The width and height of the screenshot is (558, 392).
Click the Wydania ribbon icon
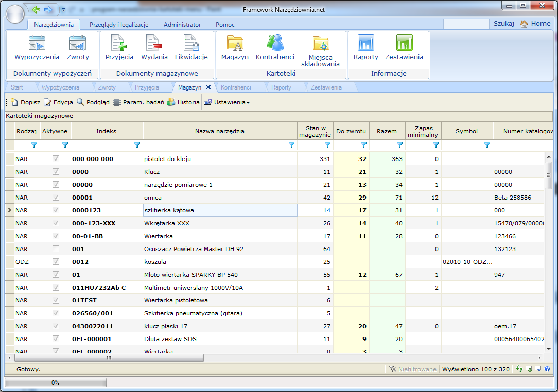[154, 48]
